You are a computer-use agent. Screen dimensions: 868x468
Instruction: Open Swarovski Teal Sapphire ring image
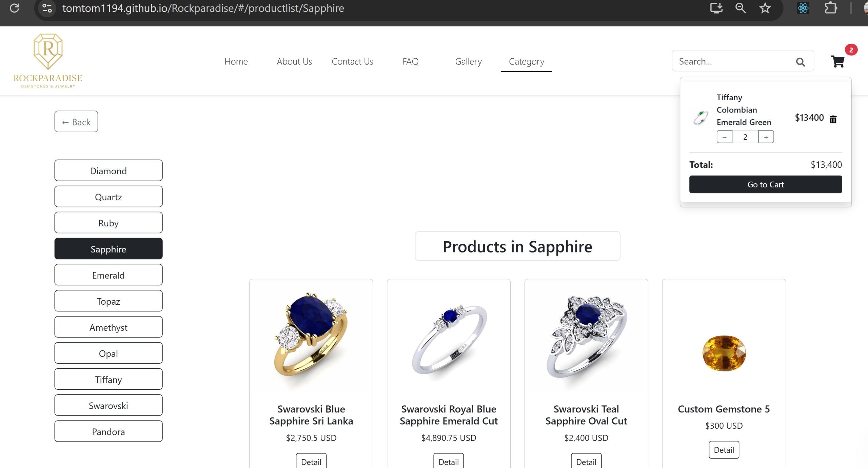tap(586, 337)
